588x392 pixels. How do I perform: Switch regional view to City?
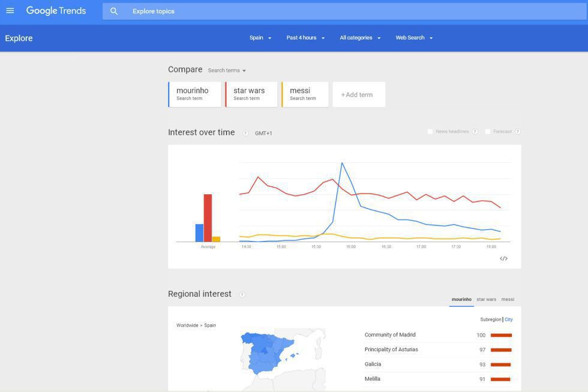coord(509,319)
